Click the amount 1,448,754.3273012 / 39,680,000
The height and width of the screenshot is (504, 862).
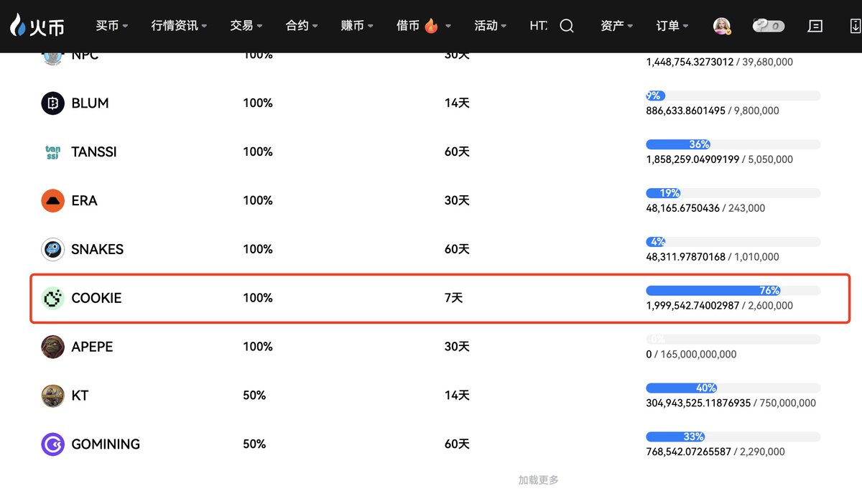pos(720,62)
